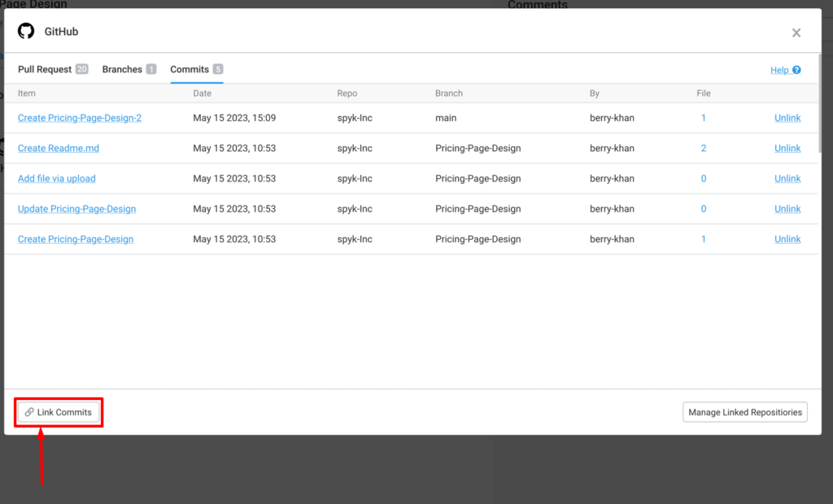833x504 pixels.
Task: Close the GitHub dialog
Action: [796, 33]
